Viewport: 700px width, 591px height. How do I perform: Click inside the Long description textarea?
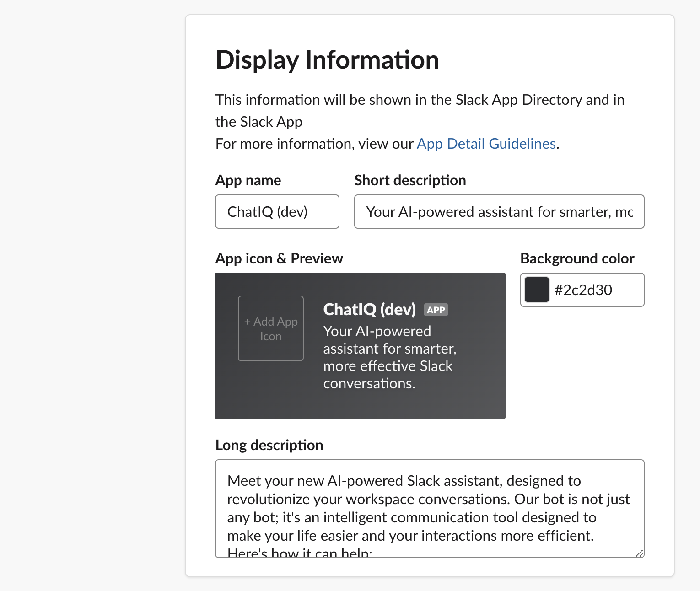tap(430, 509)
